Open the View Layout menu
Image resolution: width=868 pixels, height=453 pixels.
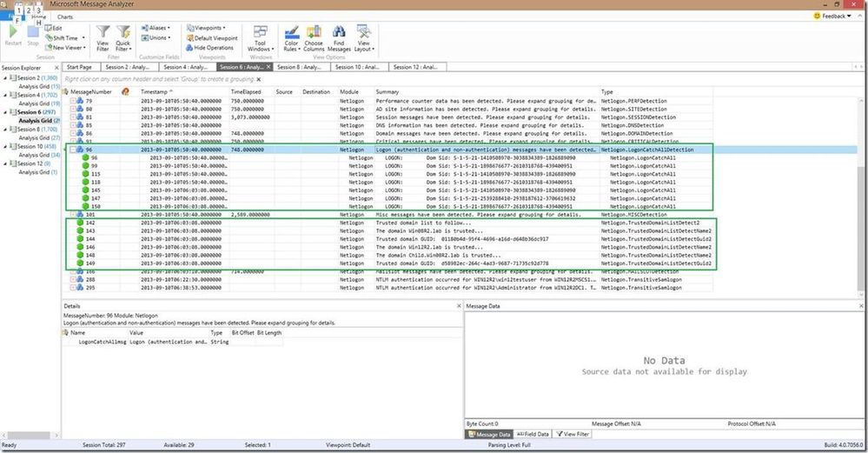click(x=364, y=37)
